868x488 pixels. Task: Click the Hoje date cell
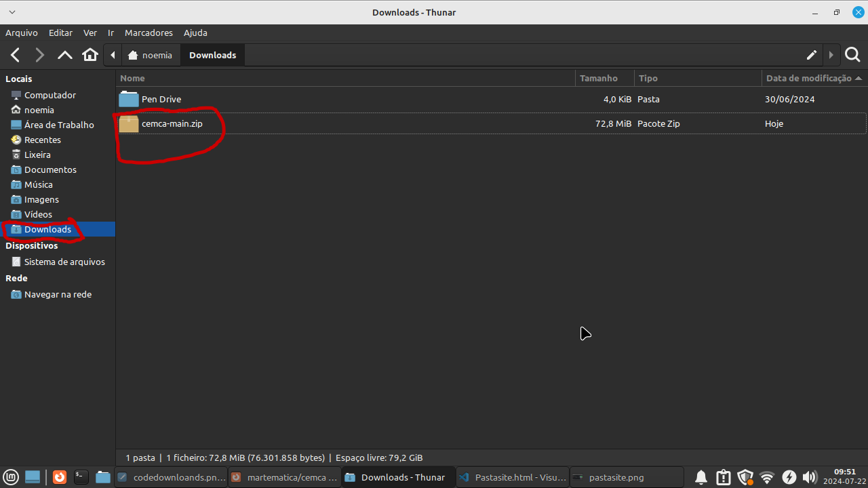click(774, 123)
